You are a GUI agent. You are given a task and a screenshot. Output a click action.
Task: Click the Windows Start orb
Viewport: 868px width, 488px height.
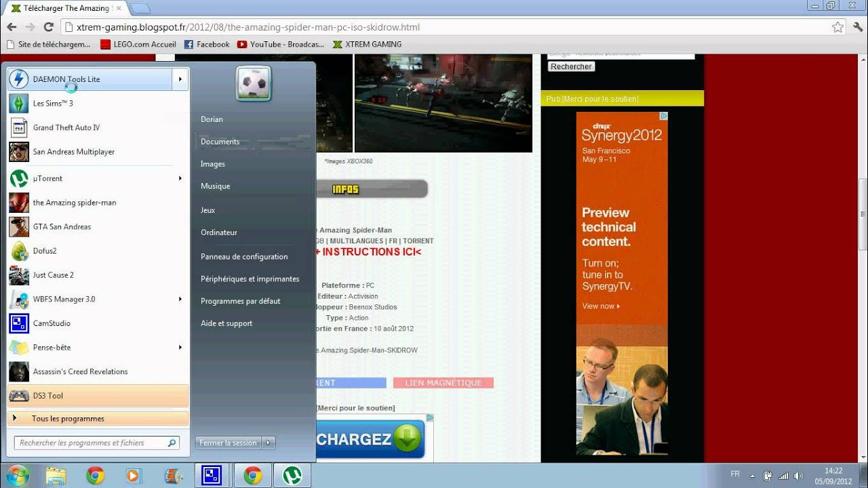click(17, 475)
